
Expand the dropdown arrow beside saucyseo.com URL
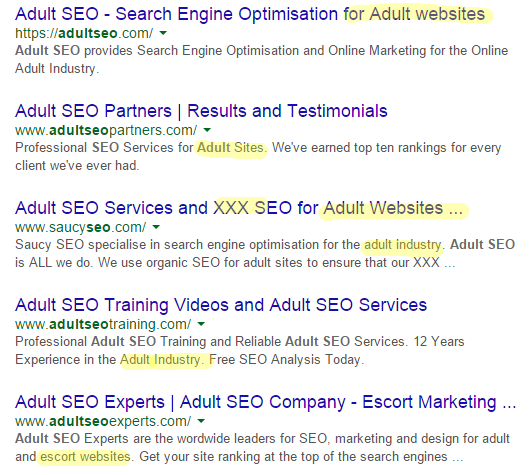(156, 227)
